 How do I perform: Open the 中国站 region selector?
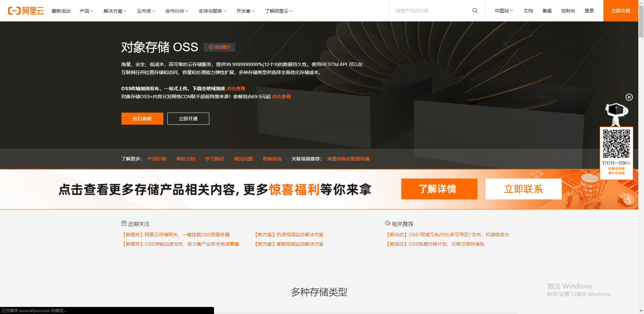click(x=504, y=11)
